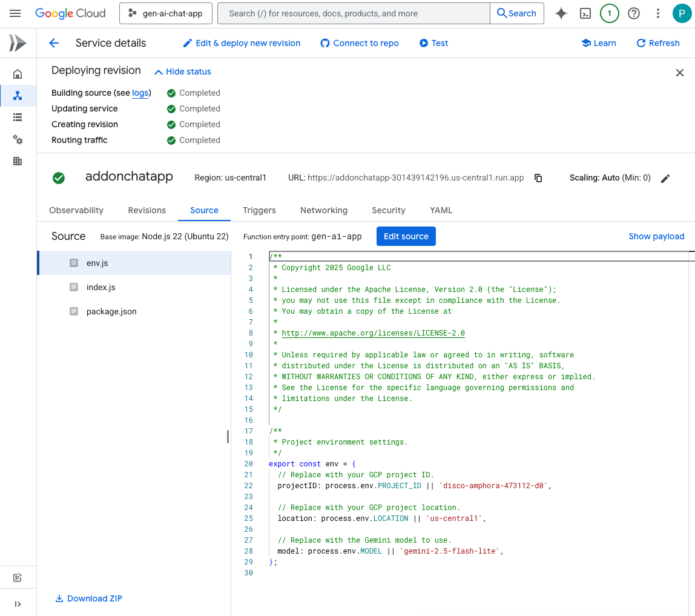Click the Gemini AI sparkle icon
This screenshot has height=616, width=695.
tap(561, 13)
